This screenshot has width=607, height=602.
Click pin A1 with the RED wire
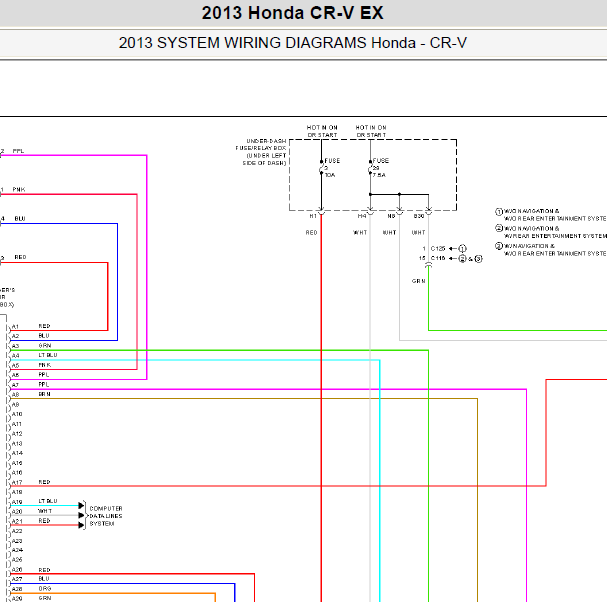pos(15,327)
